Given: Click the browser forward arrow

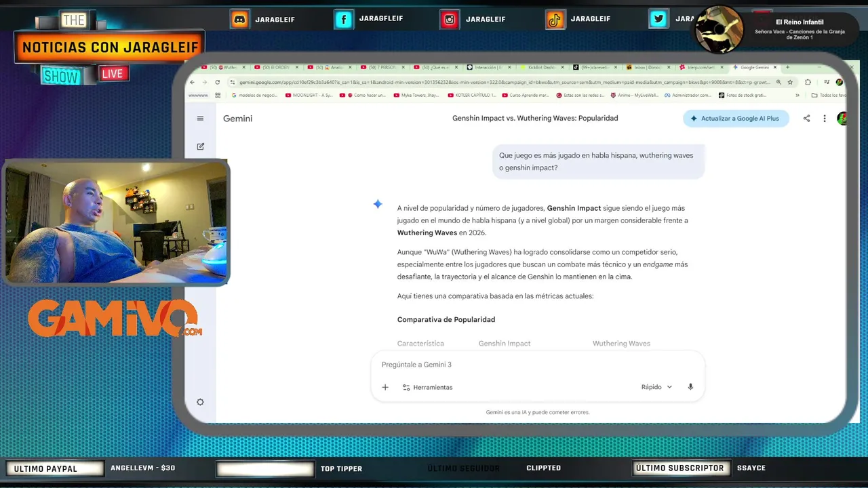Looking at the screenshot, I should [x=205, y=82].
